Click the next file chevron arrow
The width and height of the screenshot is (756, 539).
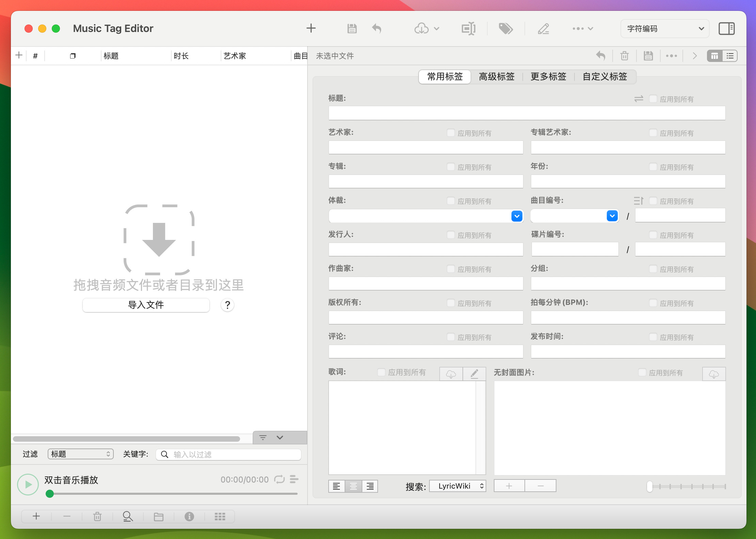coord(695,56)
